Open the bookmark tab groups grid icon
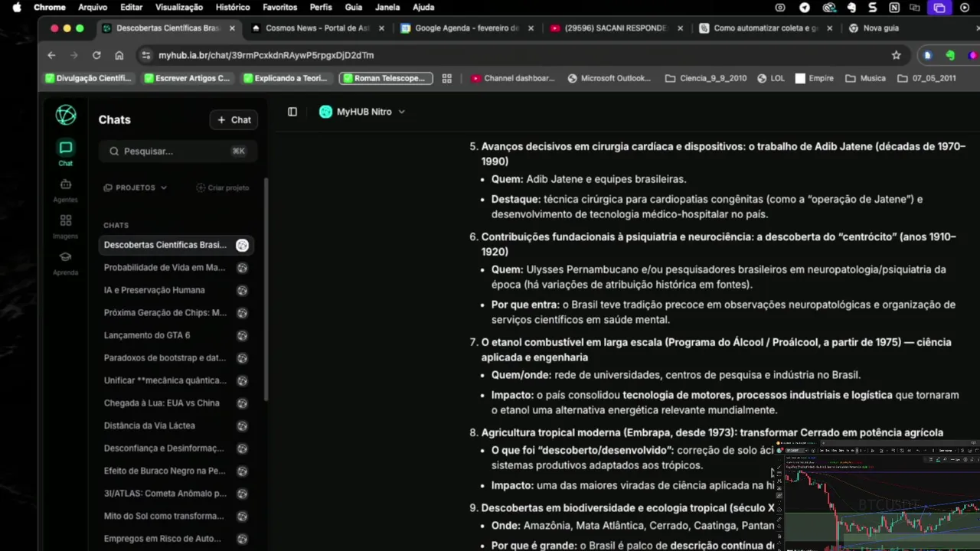980x551 pixels. tap(447, 78)
